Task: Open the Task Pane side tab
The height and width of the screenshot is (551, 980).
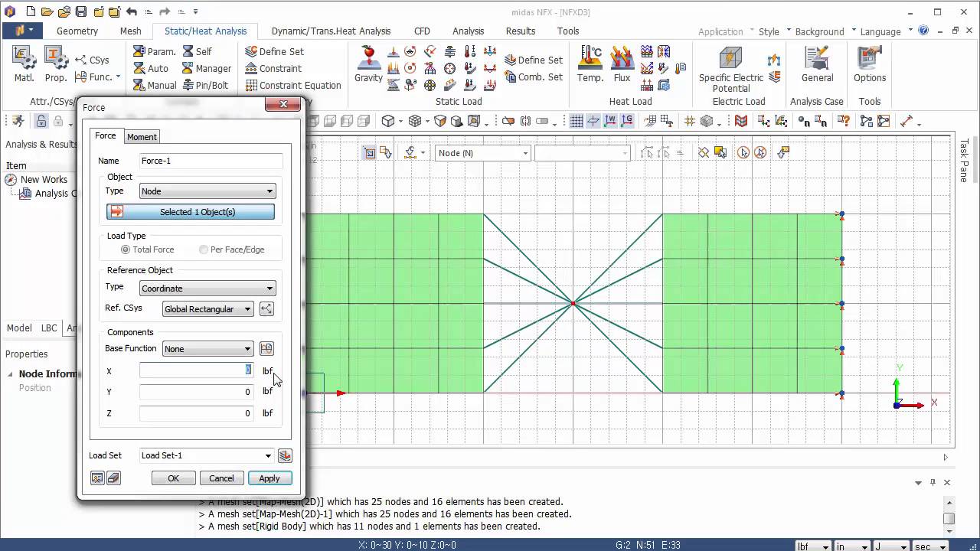Action: [x=964, y=160]
